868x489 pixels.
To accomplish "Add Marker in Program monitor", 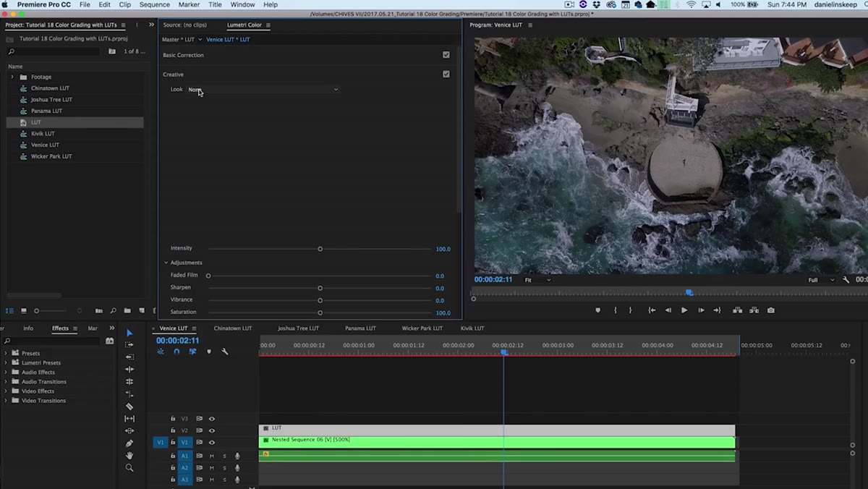I will click(x=597, y=310).
